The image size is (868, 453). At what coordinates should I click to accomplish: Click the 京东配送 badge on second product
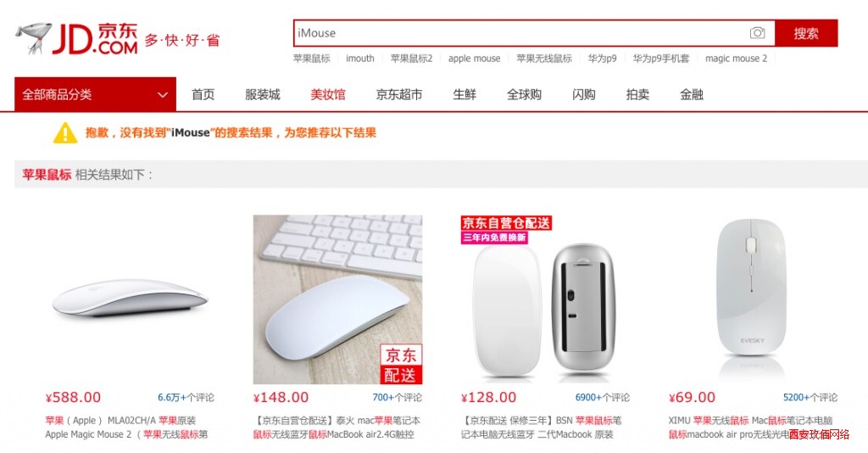click(x=401, y=364)
